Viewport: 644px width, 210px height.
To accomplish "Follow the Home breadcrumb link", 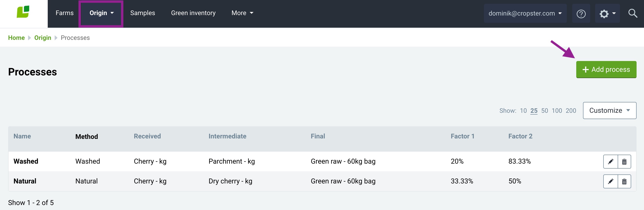I will [16, 38].
